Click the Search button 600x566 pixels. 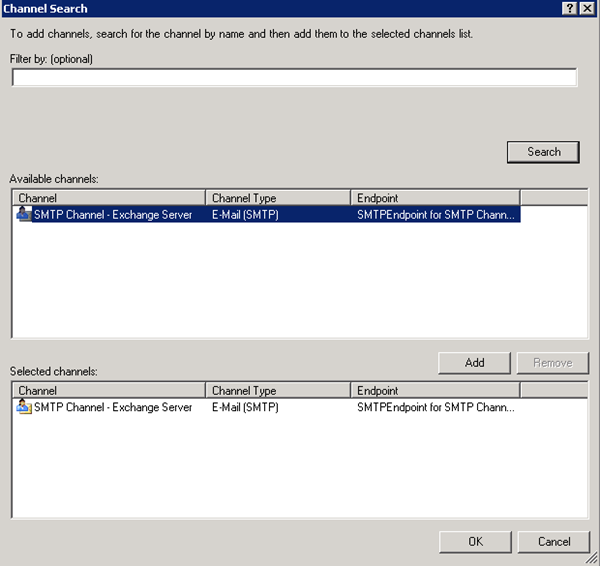[543, 152]
